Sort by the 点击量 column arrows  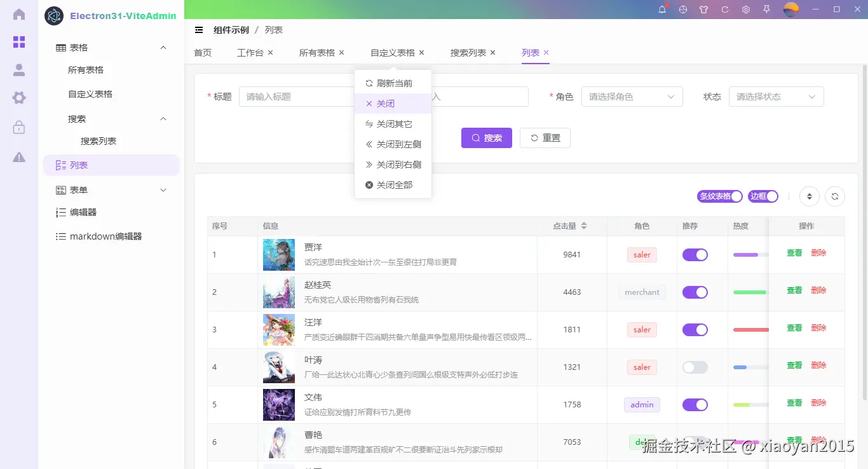(x=584, y=226)
